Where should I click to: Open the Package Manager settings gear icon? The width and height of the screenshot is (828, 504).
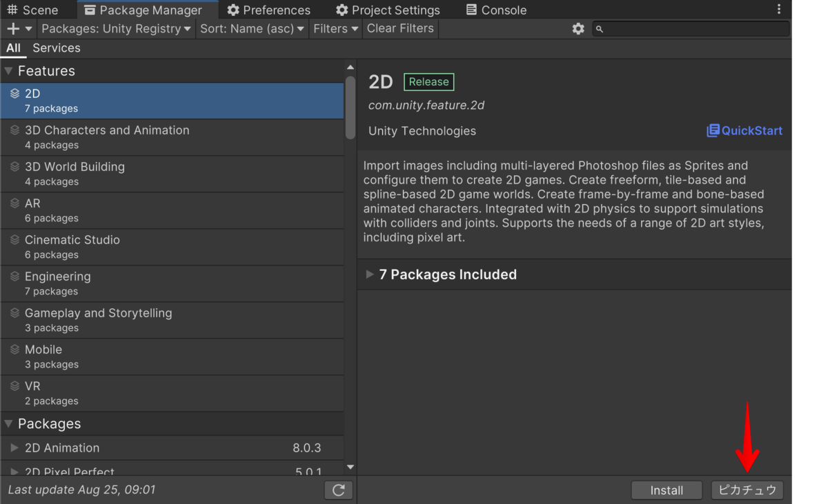(x=578, y=28)
